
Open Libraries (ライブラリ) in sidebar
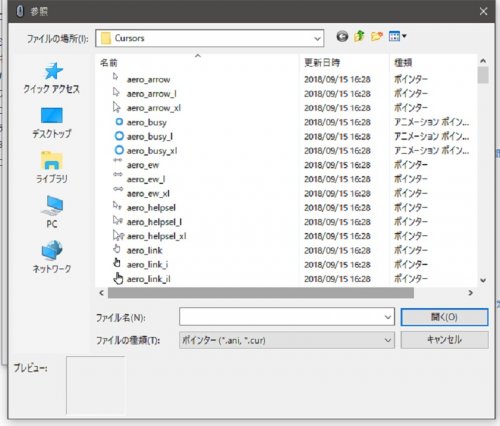click(x=52, y=167)
